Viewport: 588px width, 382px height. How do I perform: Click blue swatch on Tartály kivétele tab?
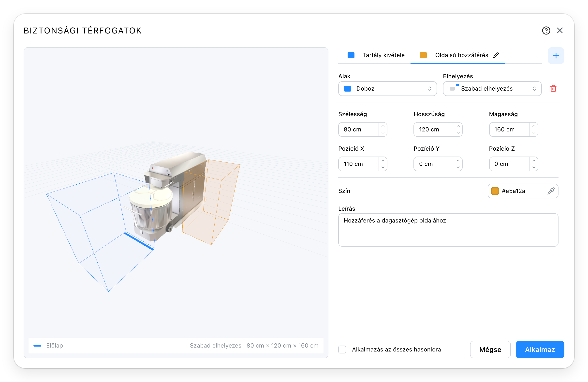coord(351,55)
